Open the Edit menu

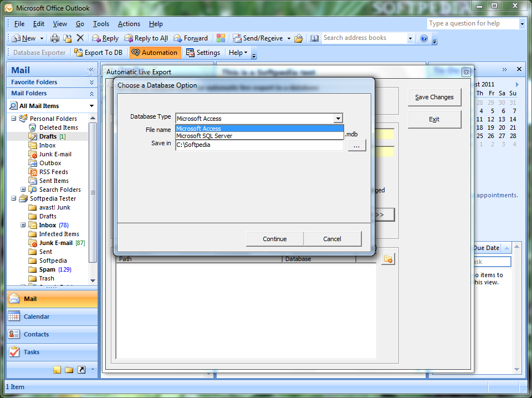[39, 24]
